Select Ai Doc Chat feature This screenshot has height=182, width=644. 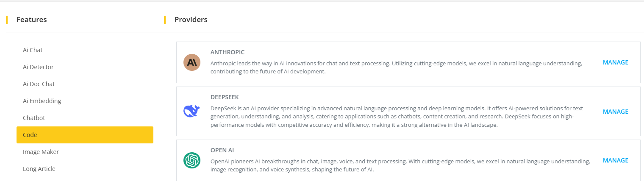coord(39,84)
